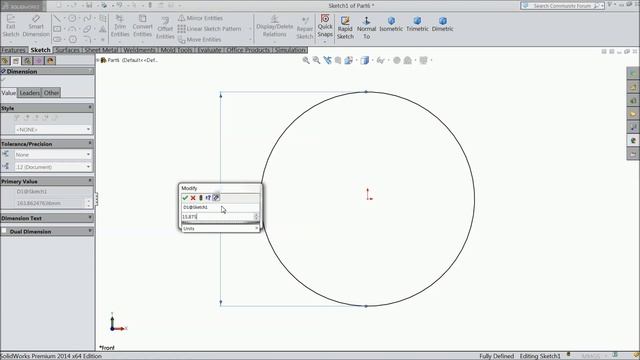Viewport: 640px width, 360px height.
Task: Click Zoom to Fit in view toolbar
Action: [x=306, y=60]
